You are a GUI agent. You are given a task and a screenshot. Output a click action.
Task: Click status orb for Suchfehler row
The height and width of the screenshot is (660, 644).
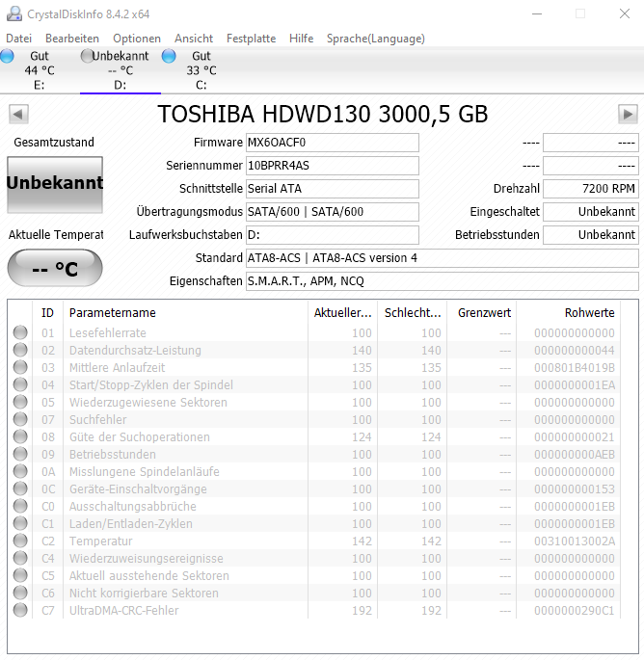[x=20, y=419]
